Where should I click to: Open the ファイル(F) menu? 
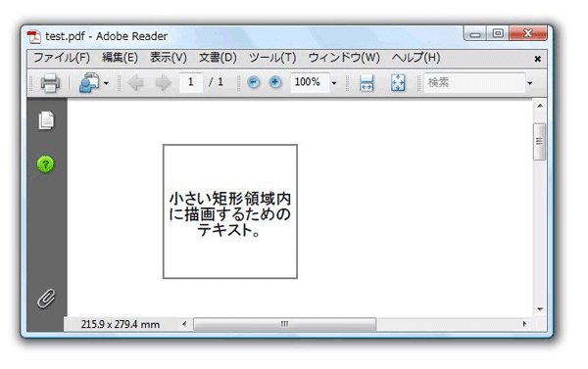pos(62,58)
